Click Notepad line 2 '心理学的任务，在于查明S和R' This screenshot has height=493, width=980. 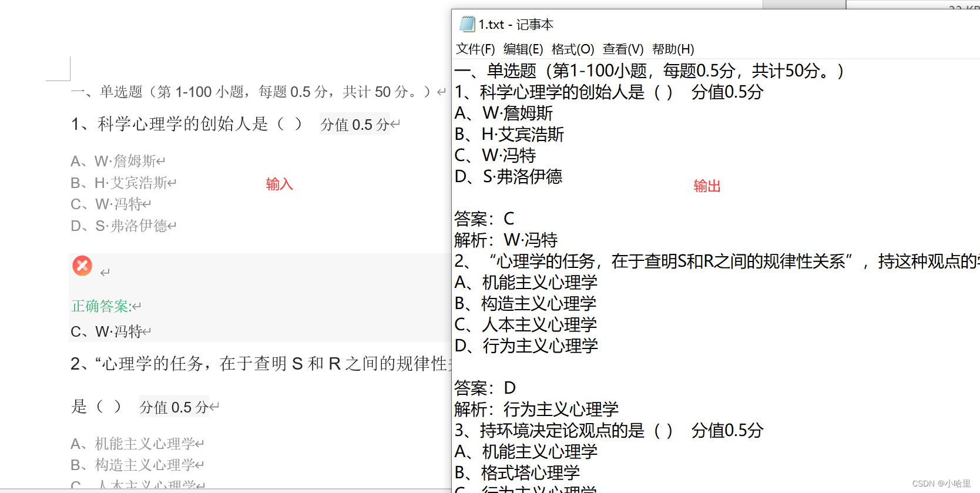pyautogui.click(x=717, y=261)
